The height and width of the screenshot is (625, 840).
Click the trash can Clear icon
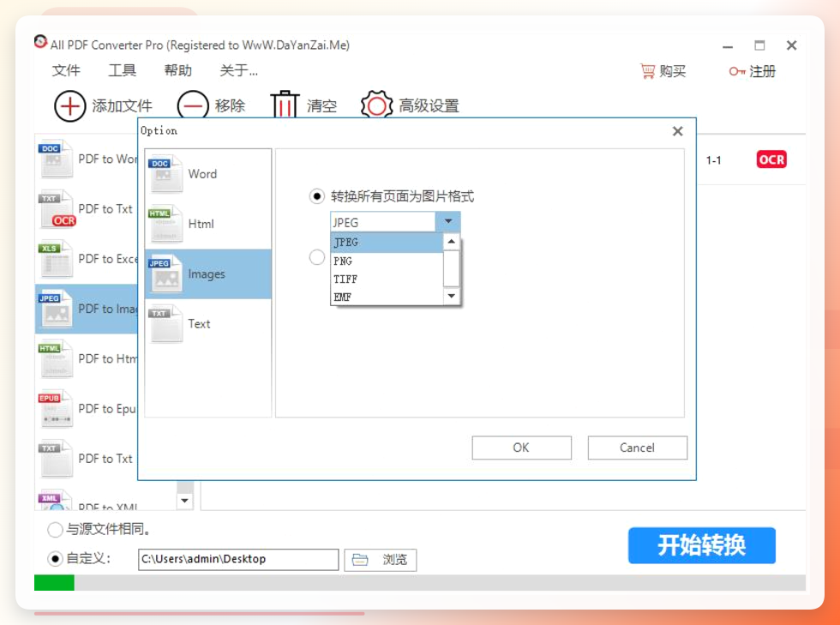point(285,104)
